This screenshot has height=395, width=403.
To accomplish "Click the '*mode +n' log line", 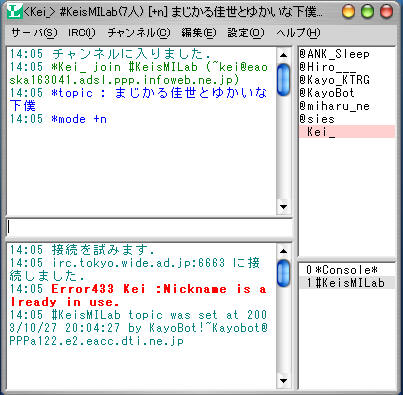I will [58, 119].
